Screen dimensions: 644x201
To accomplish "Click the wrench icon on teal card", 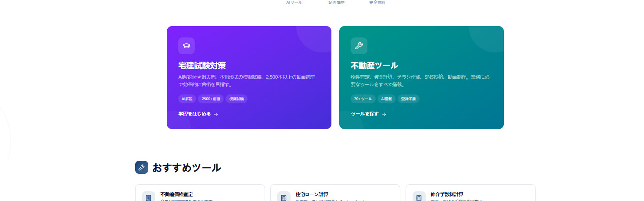I will tap(359, 46).
